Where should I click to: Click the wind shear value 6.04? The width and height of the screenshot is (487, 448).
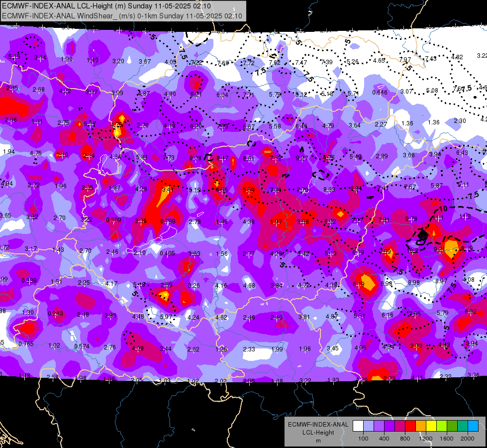pyautogui.click(x=222, y=95)
